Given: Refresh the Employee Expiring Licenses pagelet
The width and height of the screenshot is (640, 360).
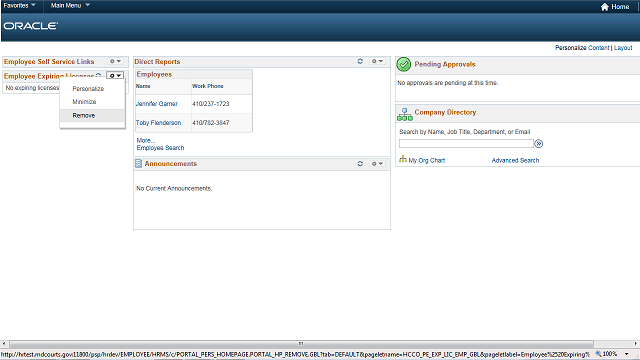Looking at the screenshot, I should point(98,76).
